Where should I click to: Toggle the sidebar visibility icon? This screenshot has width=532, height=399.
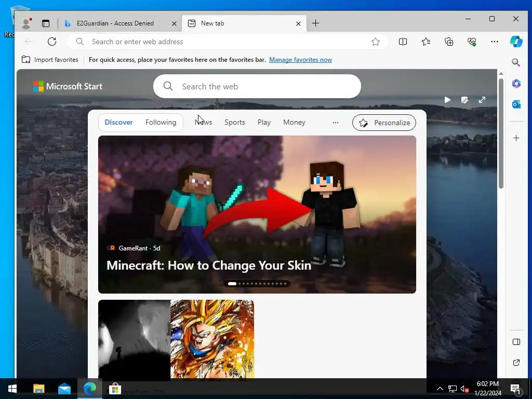[x=516, y=342]
